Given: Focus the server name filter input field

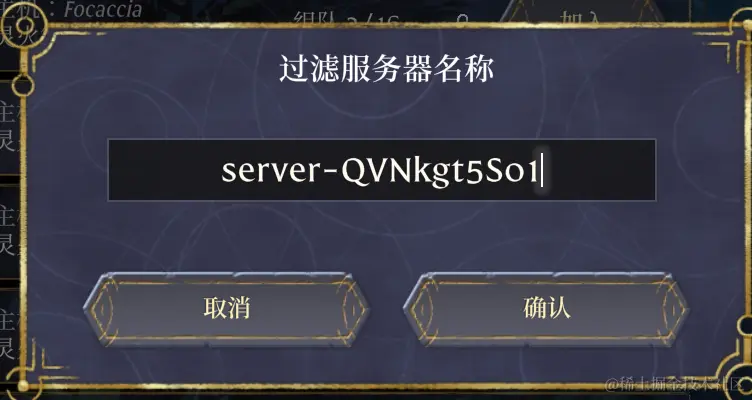Looking at the screenshot, I should (x=382, y=170).
